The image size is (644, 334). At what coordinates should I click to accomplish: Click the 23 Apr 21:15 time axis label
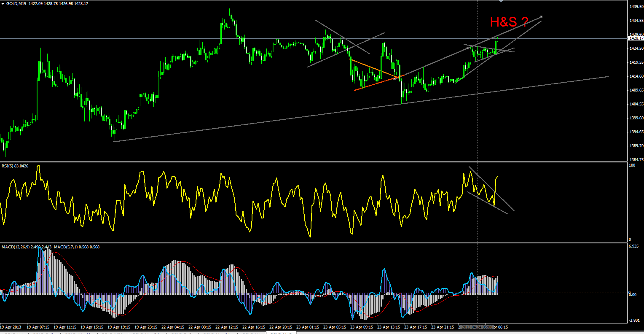point(443,327)
